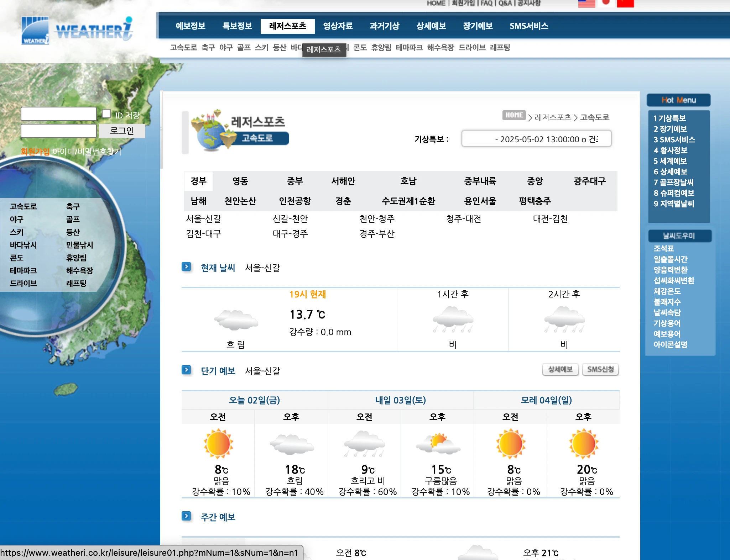This screenshot has width=730, height=560.
Task: Click the SMS신청 button
Action: click(x=600, y=369)
